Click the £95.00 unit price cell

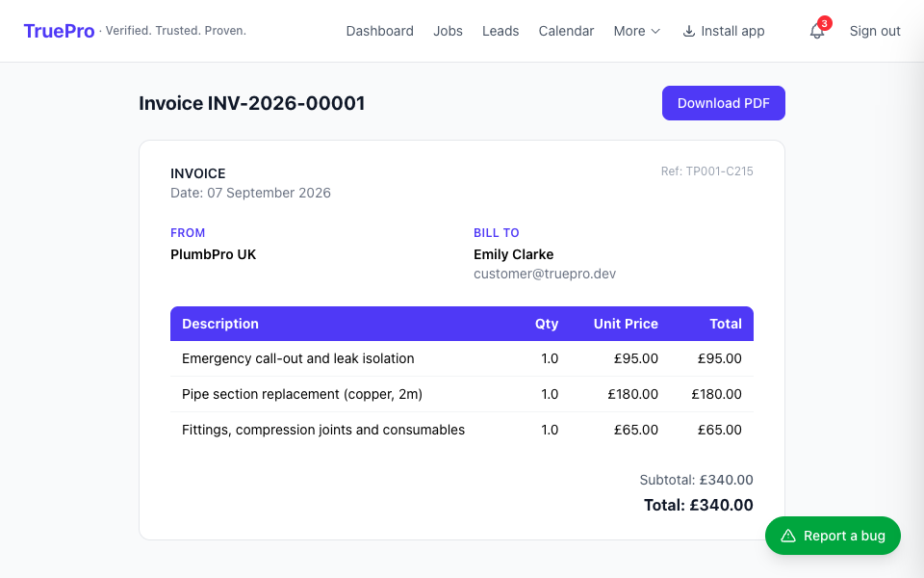pyautogui.click(x=636, y=358)
